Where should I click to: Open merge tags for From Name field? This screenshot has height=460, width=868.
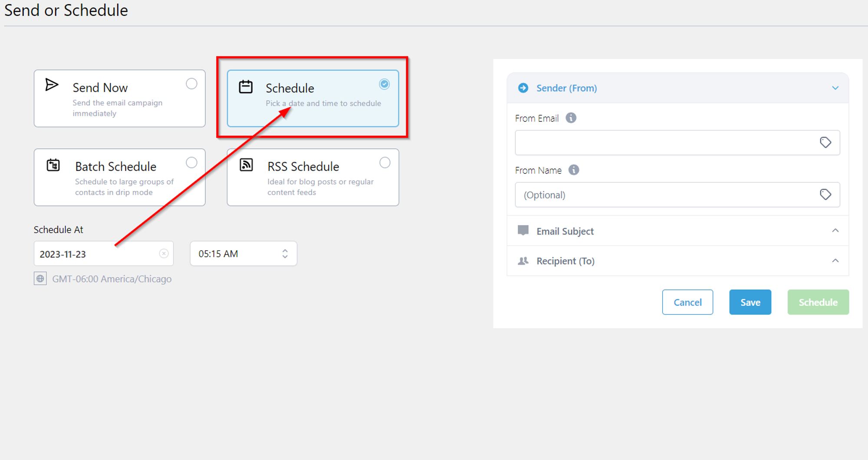pyautogui.click(x=825, y=194)
